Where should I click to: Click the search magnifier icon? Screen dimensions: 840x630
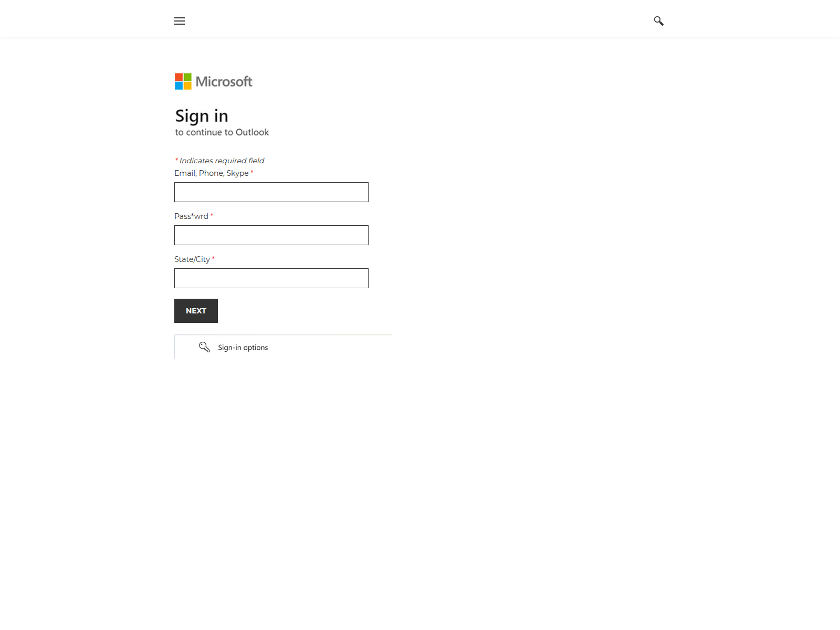pos(658,21)
